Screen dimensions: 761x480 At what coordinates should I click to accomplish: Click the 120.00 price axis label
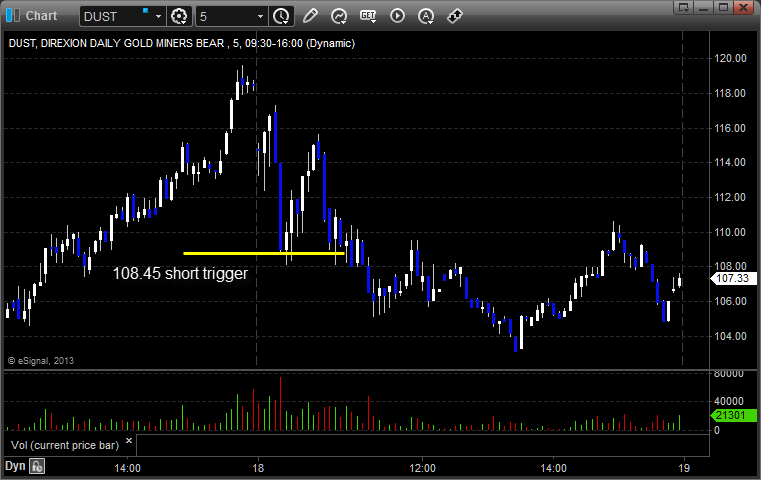click(x=730, y=58)
